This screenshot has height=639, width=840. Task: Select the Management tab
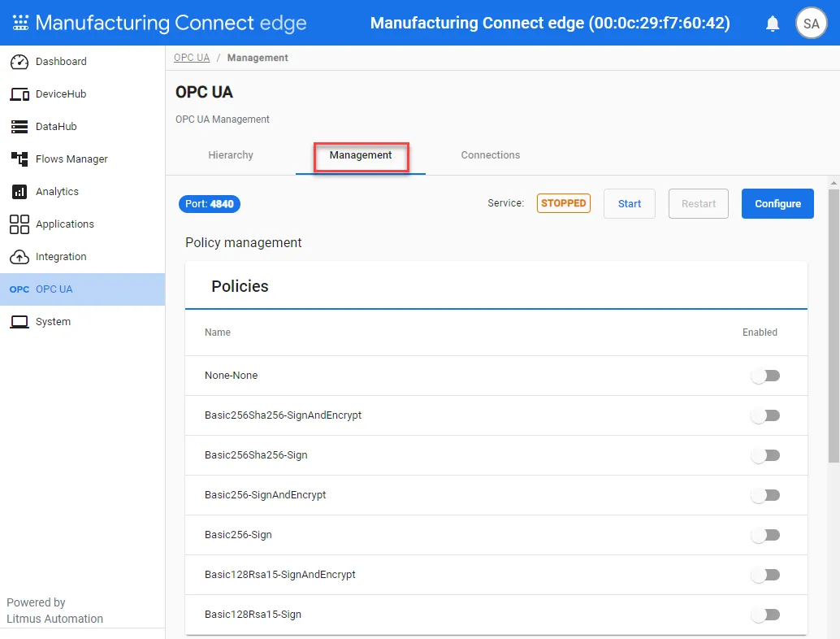click(x=361, y=155)
